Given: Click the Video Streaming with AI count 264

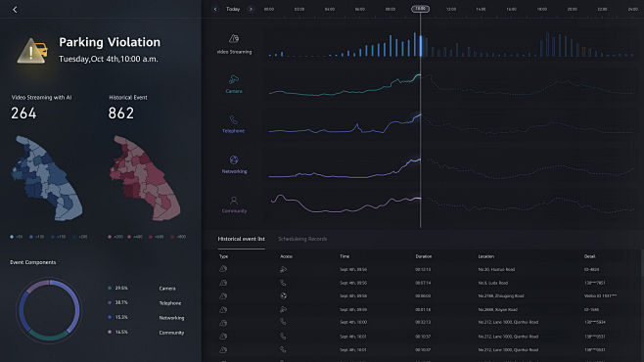Looking at the screenshot, I should point(23,113).
